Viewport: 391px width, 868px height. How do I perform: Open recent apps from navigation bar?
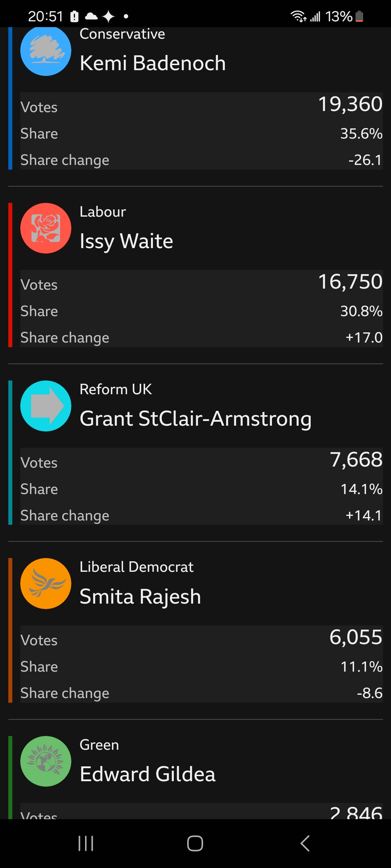86,843
